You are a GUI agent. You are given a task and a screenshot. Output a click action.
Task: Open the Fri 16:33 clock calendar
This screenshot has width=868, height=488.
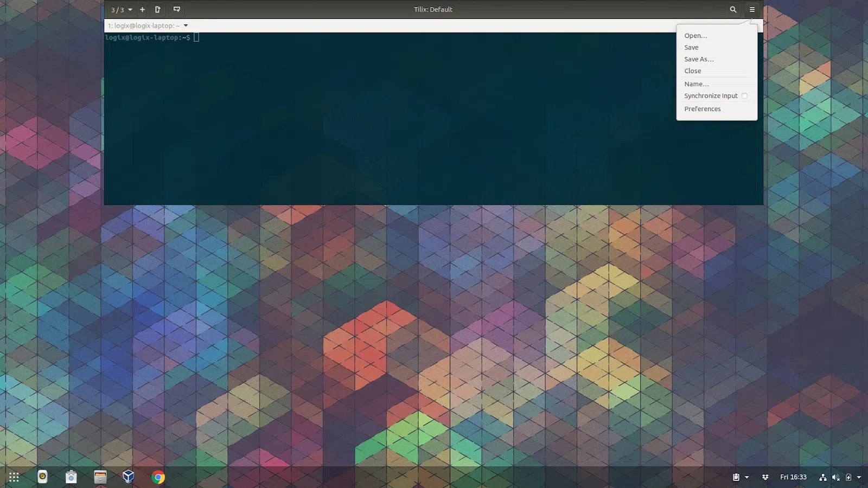793,477
